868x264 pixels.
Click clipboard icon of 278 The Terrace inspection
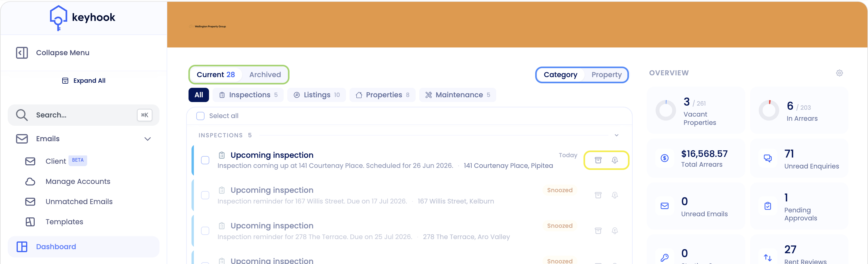[221, 225]
